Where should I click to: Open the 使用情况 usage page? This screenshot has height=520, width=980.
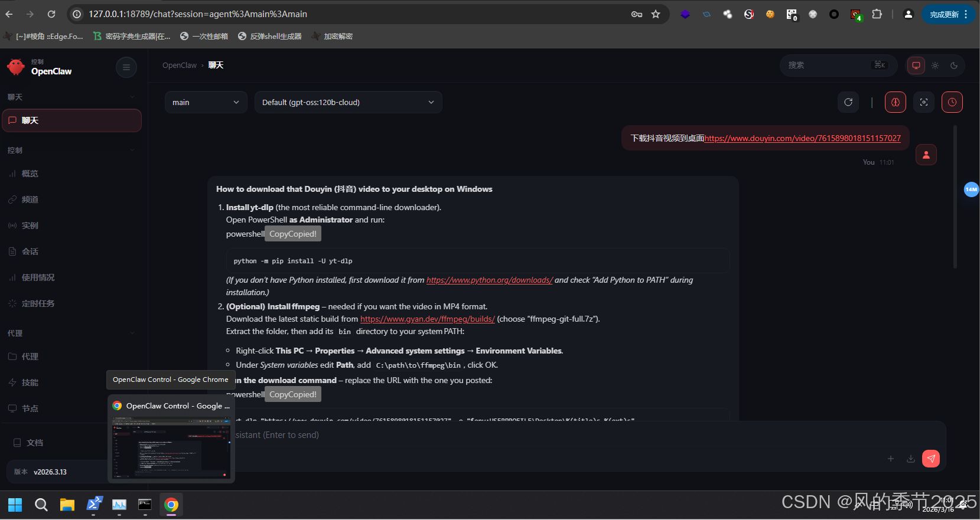click(72, 277)
